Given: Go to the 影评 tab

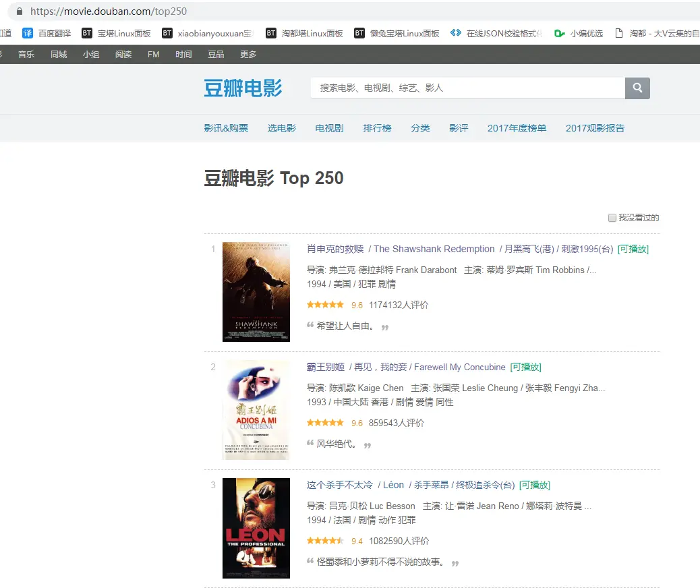Looking at the screenshot, I should 459,128.
